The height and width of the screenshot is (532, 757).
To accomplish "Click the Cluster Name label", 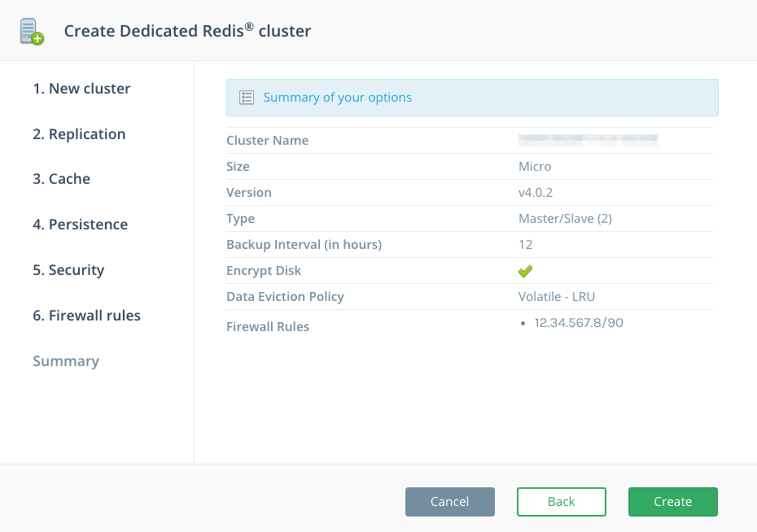I will 268,141.
